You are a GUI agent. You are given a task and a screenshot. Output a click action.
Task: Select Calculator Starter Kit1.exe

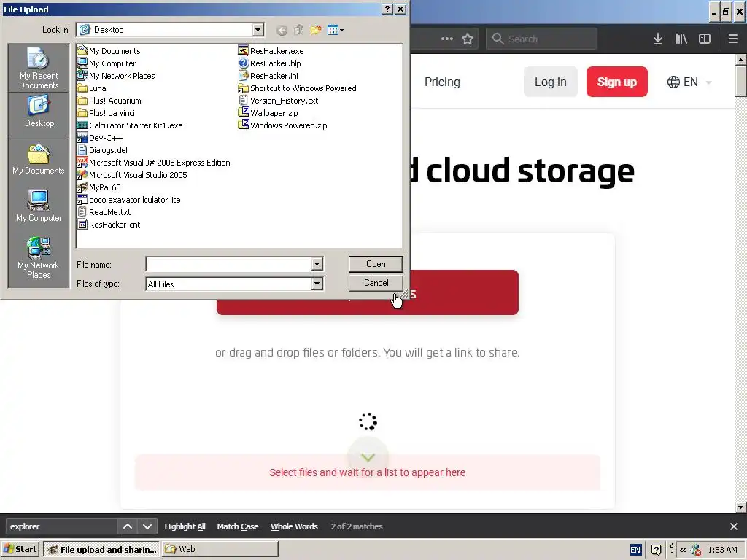point(130,125)
